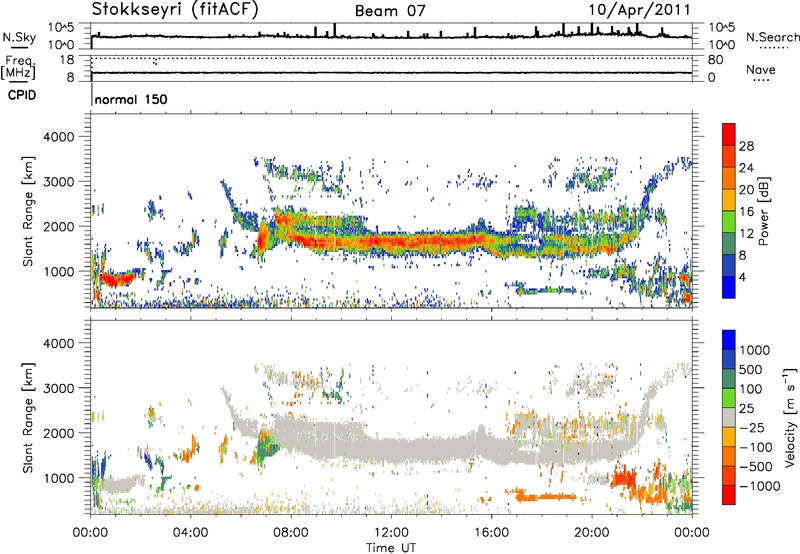Click the 'Nave' legend label
800x554 pixels.
(x=761, y=69)
